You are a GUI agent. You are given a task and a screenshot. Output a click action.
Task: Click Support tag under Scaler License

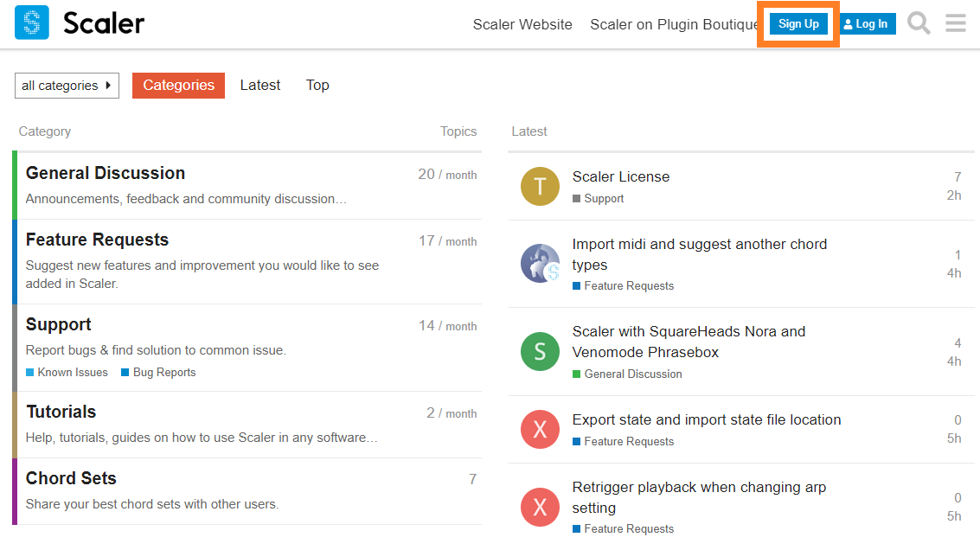(x=599, y=199)
